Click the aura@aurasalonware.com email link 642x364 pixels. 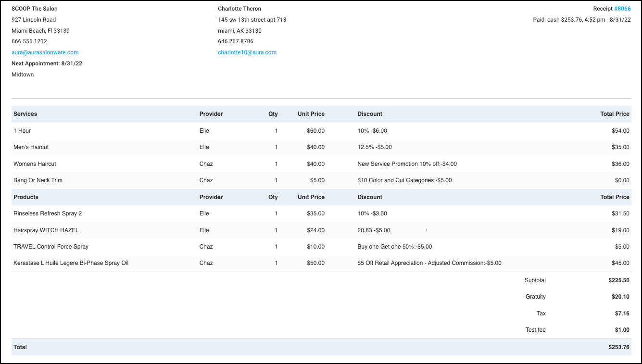[45, 52]
